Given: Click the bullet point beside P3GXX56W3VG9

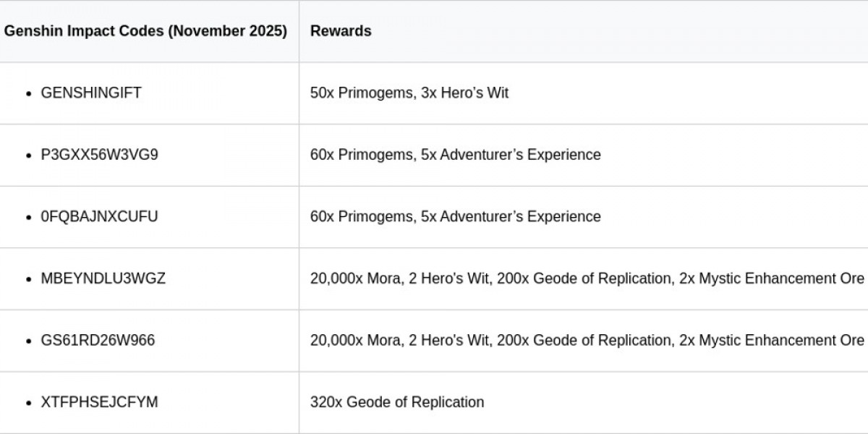Looking at the screenshot, I should pos(29,156).
